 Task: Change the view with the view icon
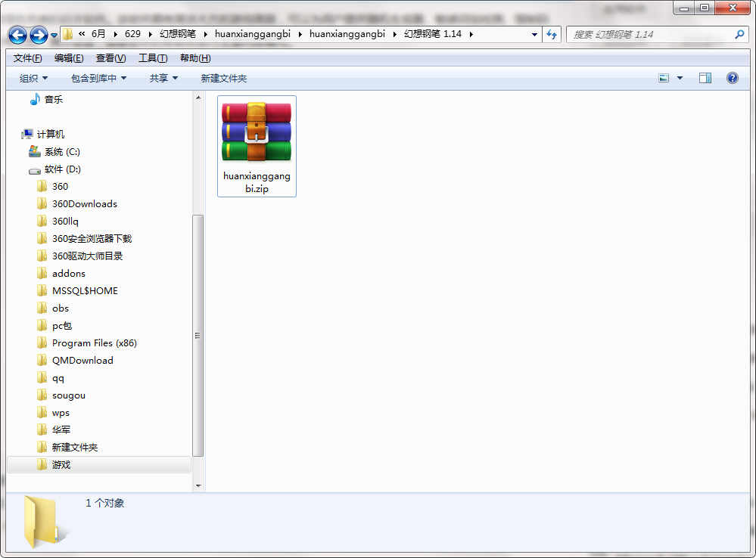[664, 78]
